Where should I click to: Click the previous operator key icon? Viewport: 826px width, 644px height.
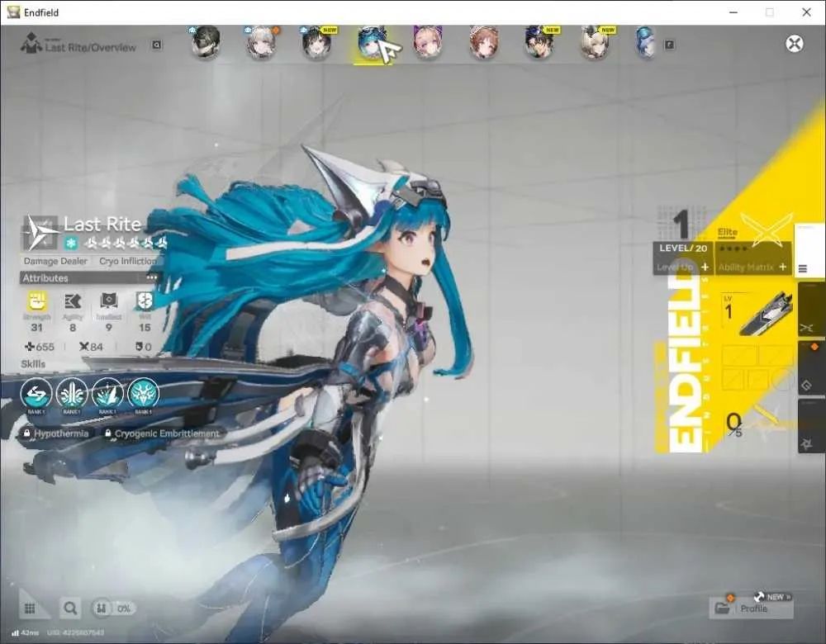point(156,45)
